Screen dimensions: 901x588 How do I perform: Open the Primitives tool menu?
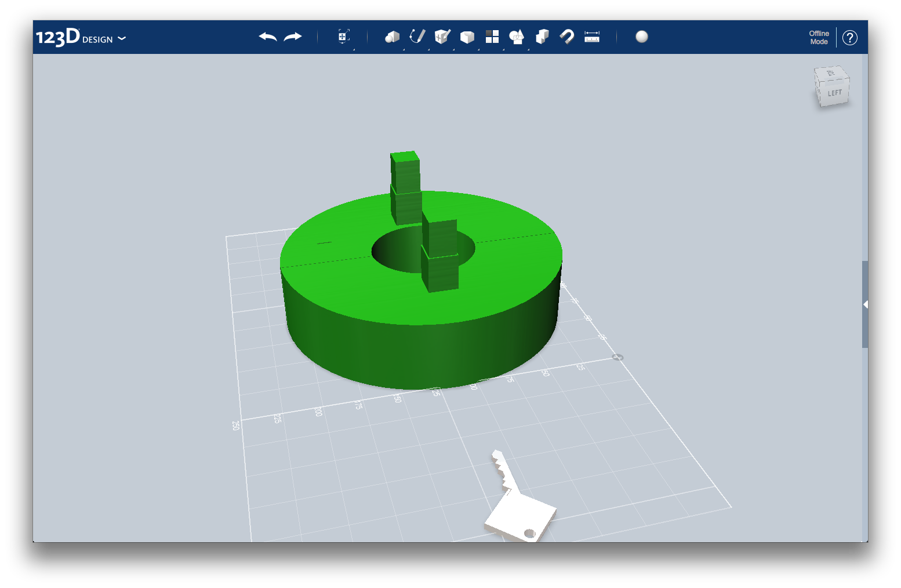pos(393,37)
